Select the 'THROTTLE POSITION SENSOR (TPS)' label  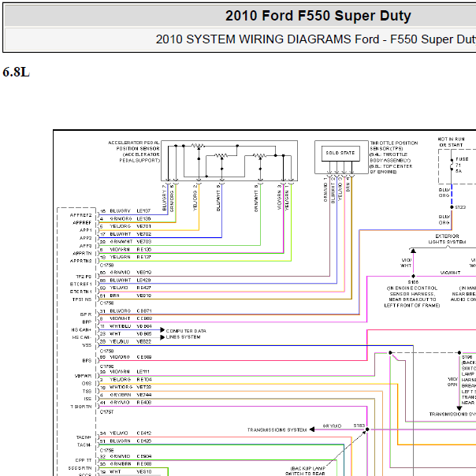(394, 158)
